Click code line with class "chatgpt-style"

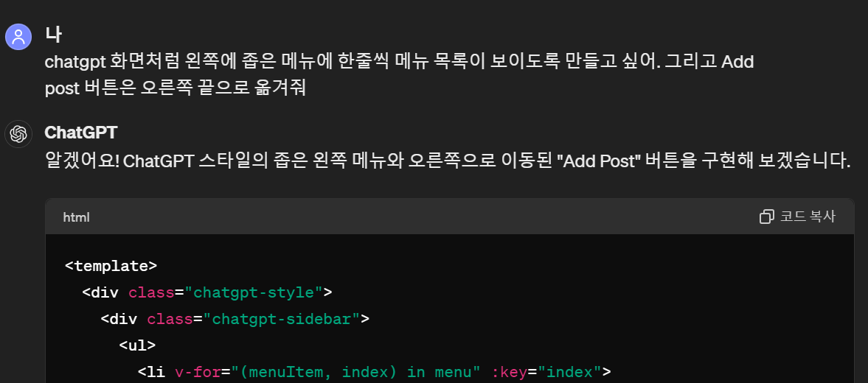(x=207, y=292)
